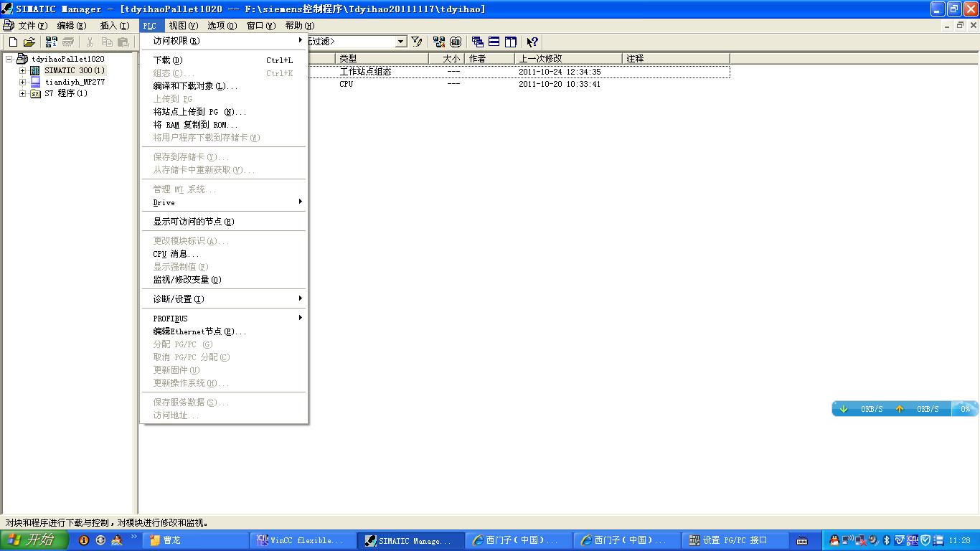Select the 2011-10-20 10:33:41 date cell
980x551 pixels.
coord(560,84)
